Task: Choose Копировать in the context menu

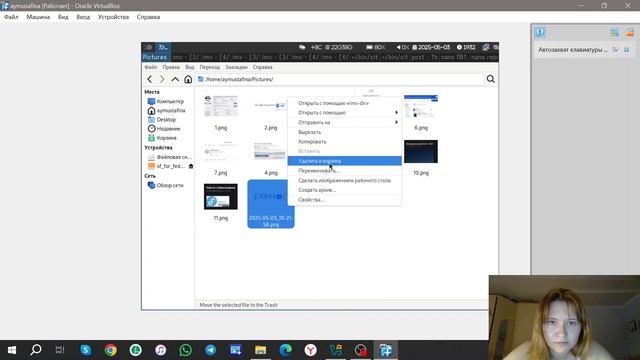Action: (344, 142)
